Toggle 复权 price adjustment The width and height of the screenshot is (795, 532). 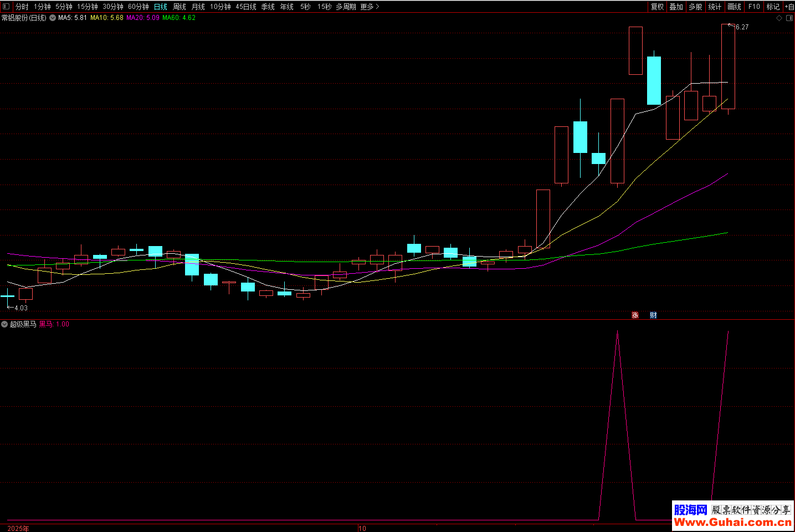pos(657,7)
